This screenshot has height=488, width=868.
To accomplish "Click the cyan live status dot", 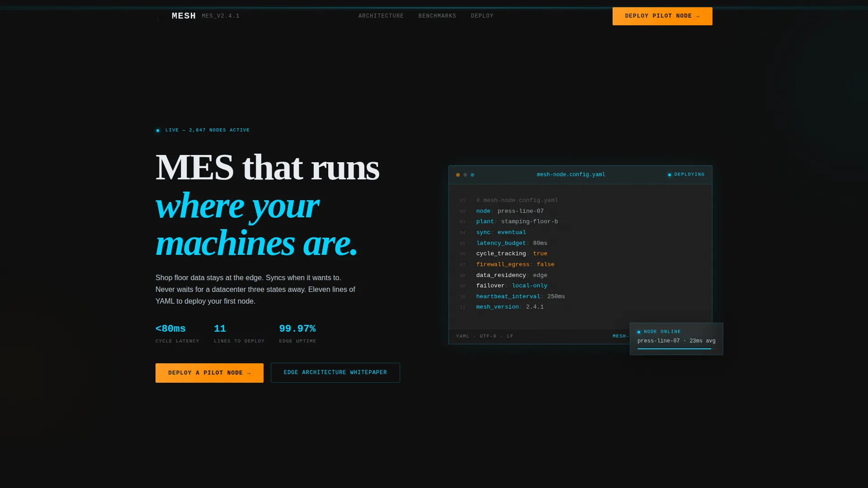I will coord(158,131).
